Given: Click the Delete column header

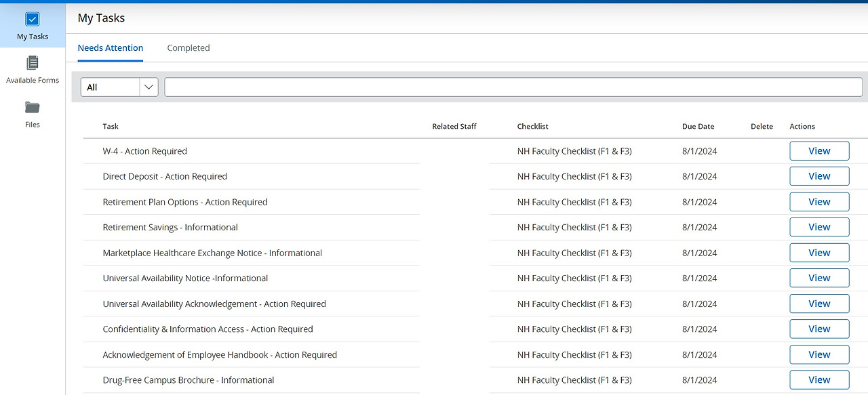Looking at the screenshot, I should pyautogui.click(x=762, y=126).
